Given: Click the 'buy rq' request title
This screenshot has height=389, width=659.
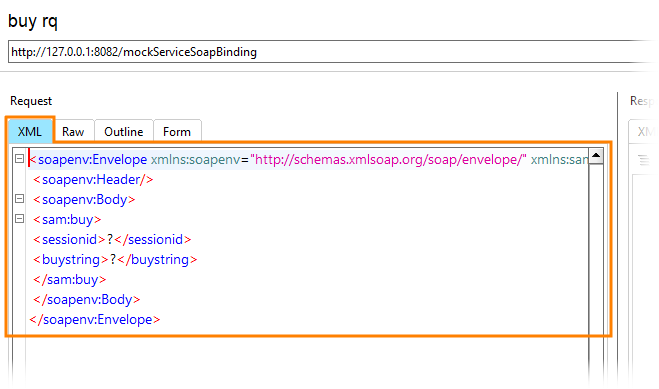Looking at the screenshot, I should (x=33, y=21).
